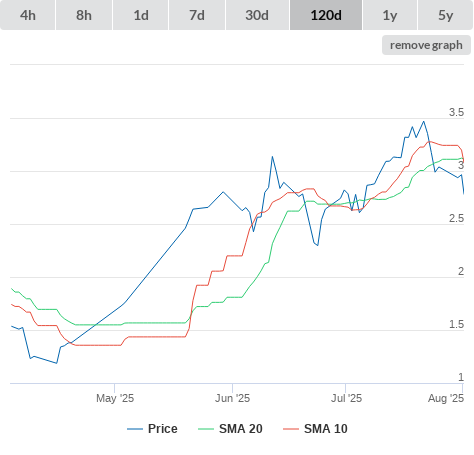474x455 pixels.
Task: Switch to the 7d time range
Action: 197,15
